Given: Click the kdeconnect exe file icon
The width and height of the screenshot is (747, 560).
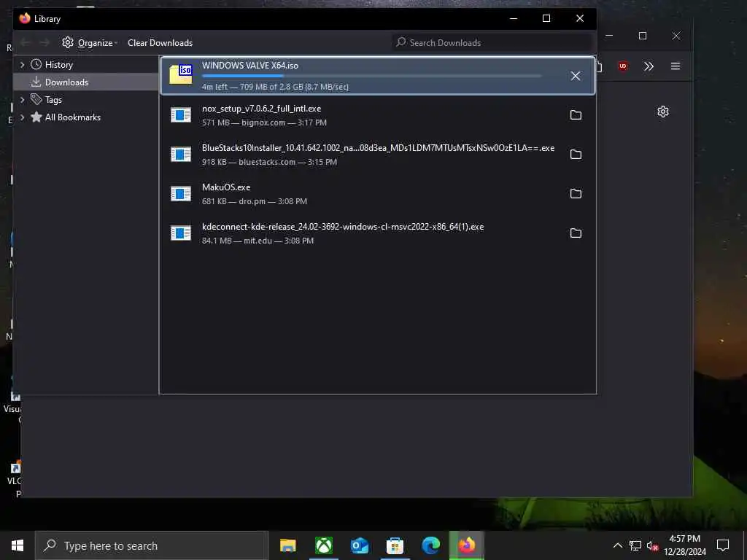Looking at the screenshot, I should (181, 233).
